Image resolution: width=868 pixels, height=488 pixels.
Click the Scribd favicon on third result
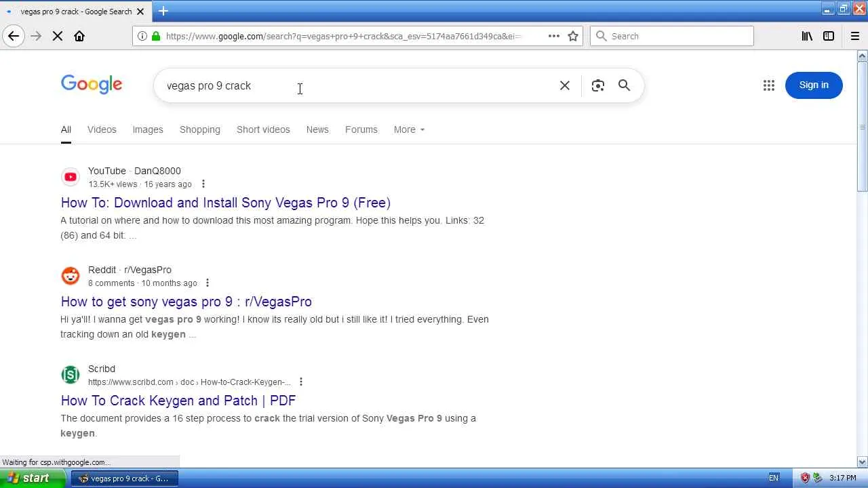point(71,375)
